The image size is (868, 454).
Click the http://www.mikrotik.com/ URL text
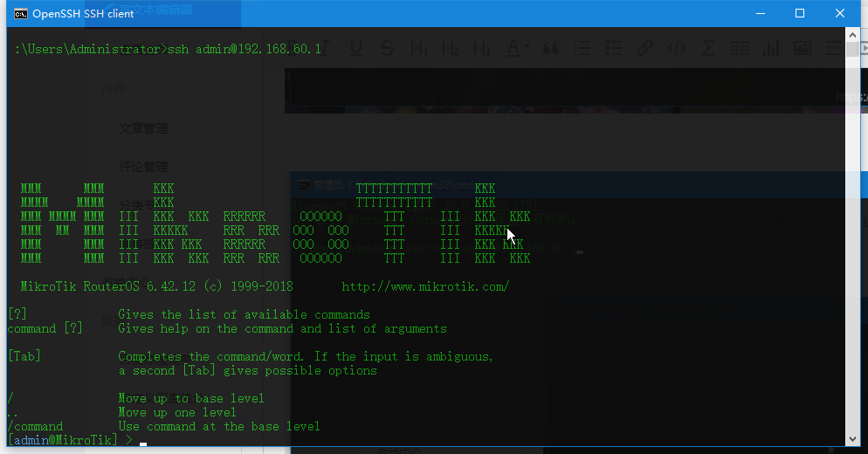[x=425, y=286]
